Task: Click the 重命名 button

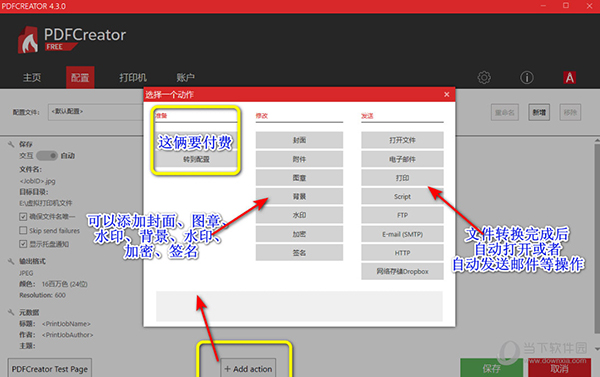Action: [505, 112]
